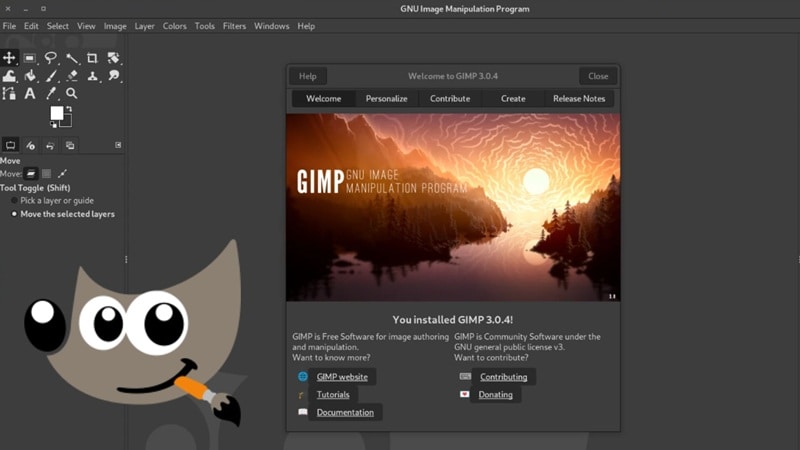The width and height of the screenshot is (800, 450).
Task: Select the Text tool
Action: click(30, 93)
